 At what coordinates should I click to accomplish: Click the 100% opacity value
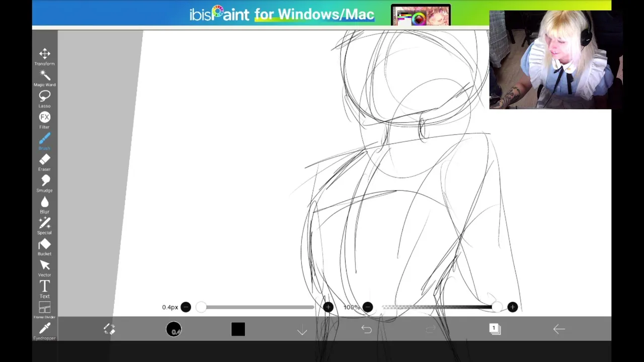coord(352,307)
